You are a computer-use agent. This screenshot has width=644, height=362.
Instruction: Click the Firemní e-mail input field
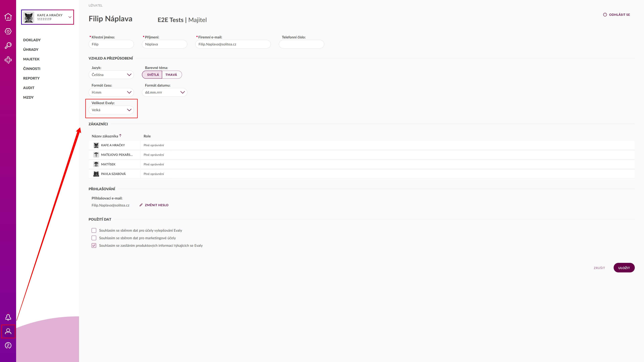[233, 44]
